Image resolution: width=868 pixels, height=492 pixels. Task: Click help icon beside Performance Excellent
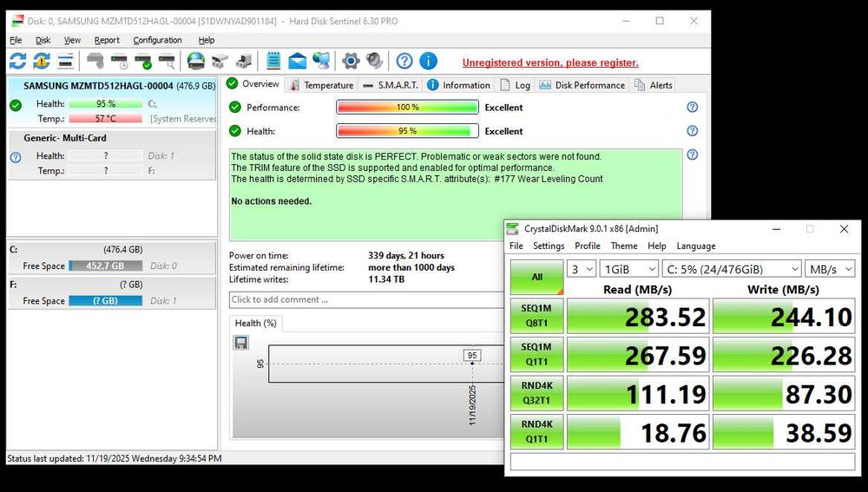(692, 108)
